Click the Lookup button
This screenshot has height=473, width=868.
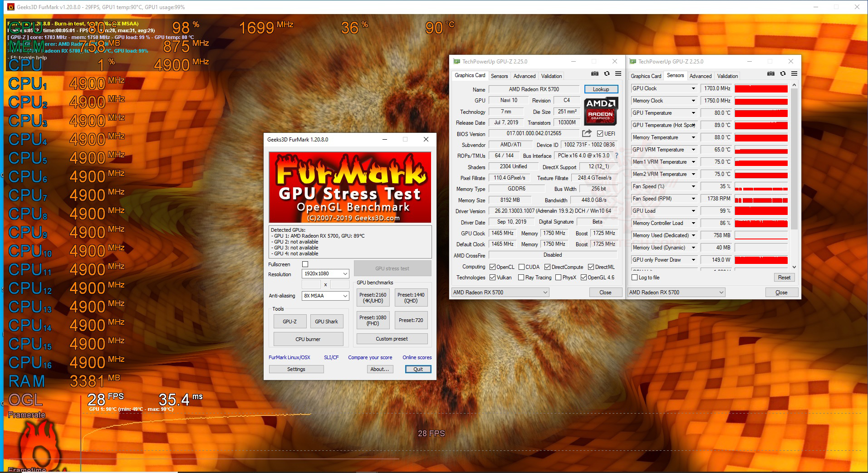coord(601,89)
